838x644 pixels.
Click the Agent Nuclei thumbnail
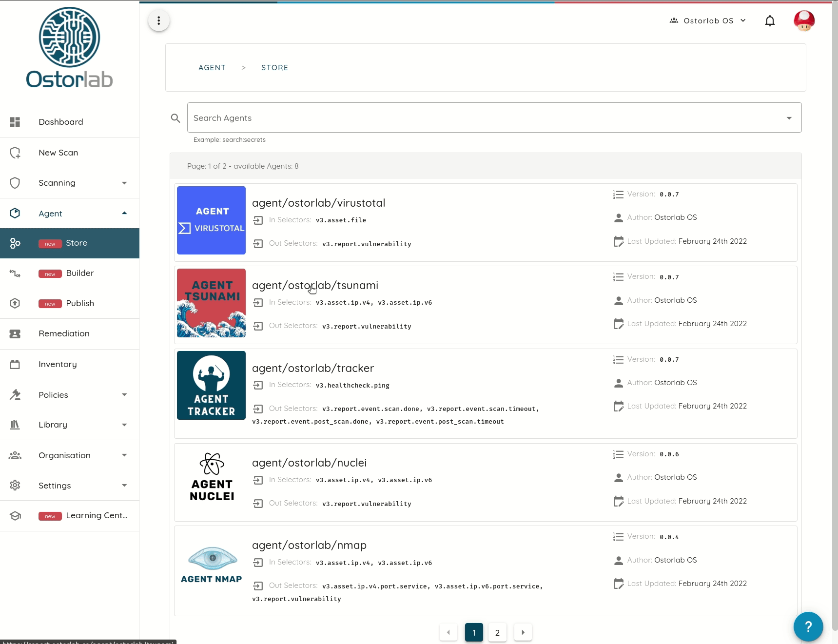[211, 478]
